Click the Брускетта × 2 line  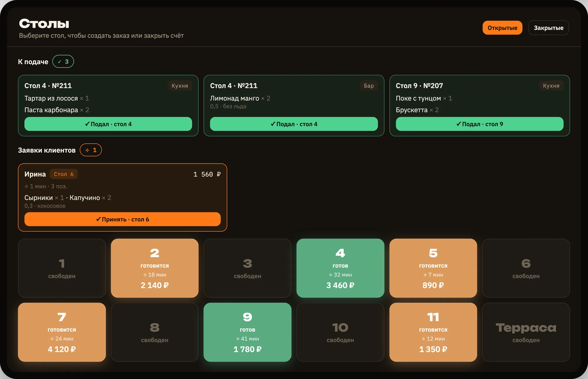[417, 110]
